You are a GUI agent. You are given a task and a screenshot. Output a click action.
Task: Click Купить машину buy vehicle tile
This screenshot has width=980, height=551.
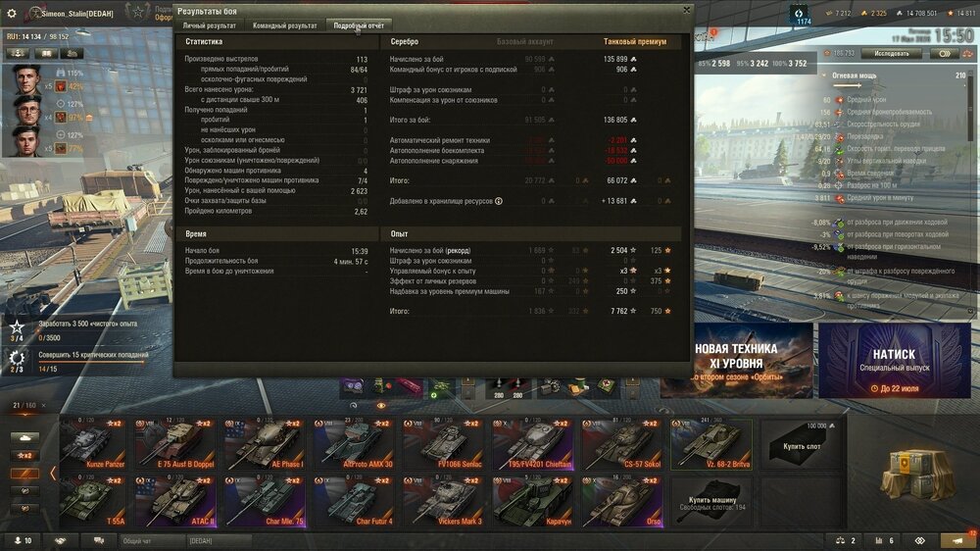coord(711,502)
